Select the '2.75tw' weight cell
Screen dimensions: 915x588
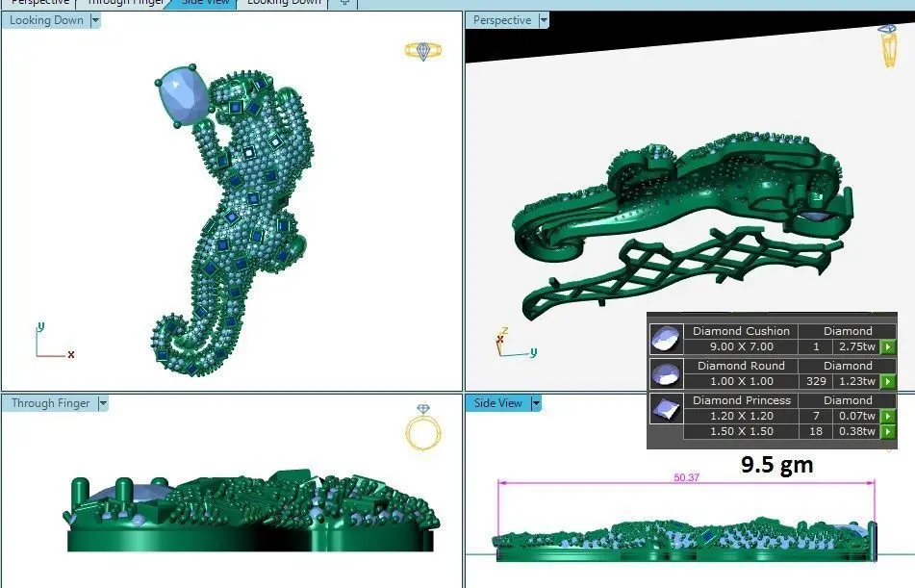click(x=856, y=346)
